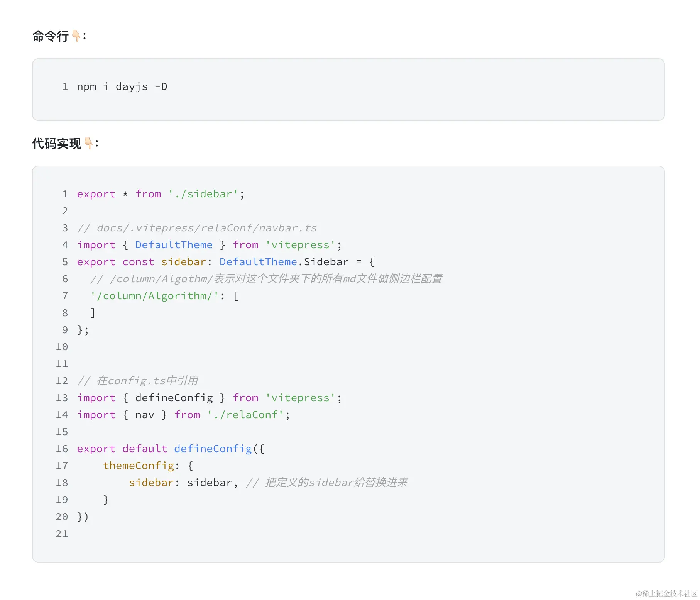
Task: Click the pointing-down emoji after 代码实现
Action: click(89, 144)
